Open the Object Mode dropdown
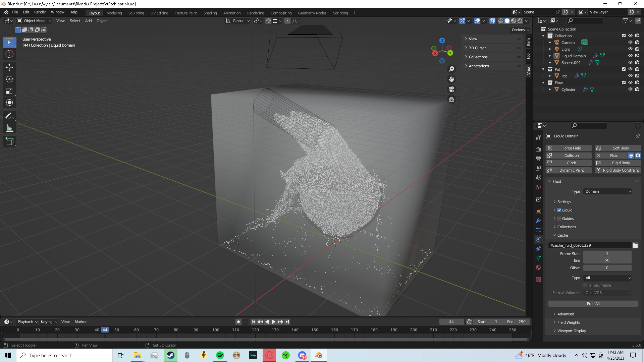 tap(34, 21)
